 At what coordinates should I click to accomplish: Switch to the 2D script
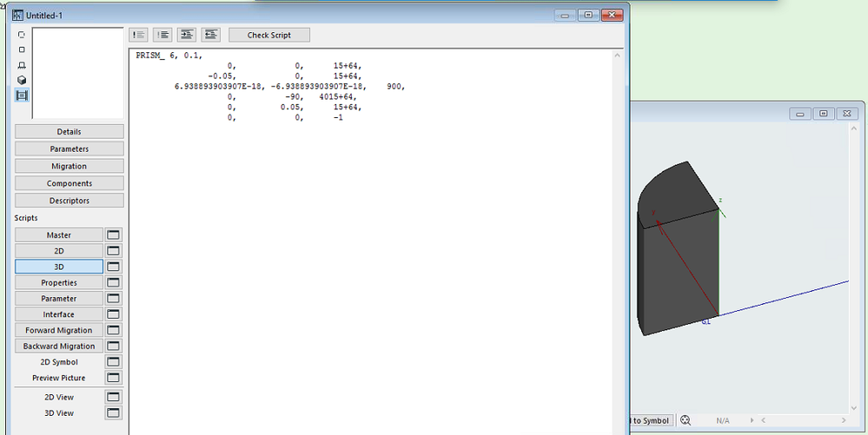click(x=59, y=251)
